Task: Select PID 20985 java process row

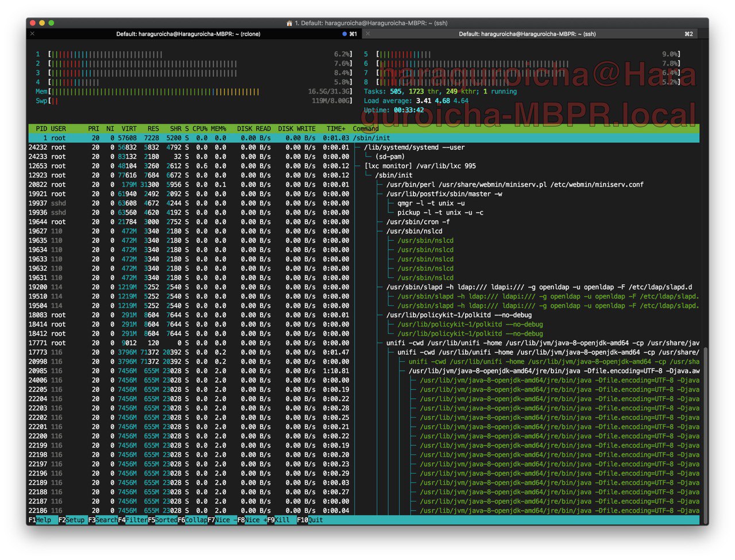Action: (363, 371)
